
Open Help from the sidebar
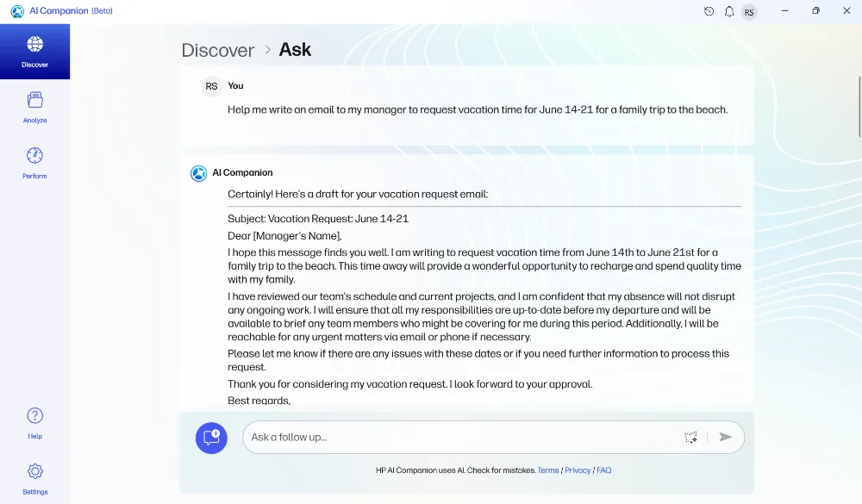[34, 423]
